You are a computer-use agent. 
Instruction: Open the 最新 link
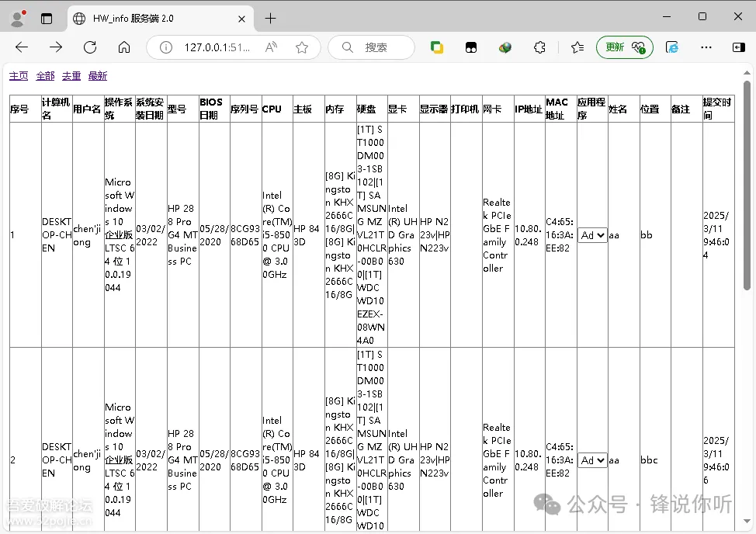(x=98, y=75)
